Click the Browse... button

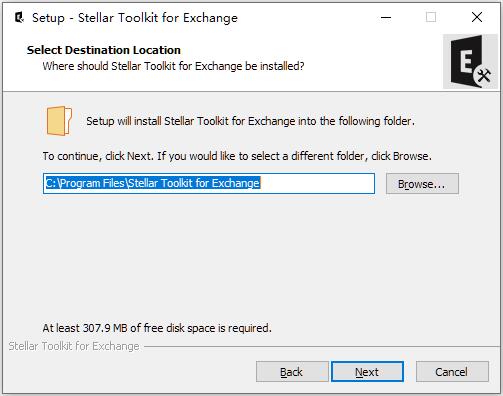[422, 184]
